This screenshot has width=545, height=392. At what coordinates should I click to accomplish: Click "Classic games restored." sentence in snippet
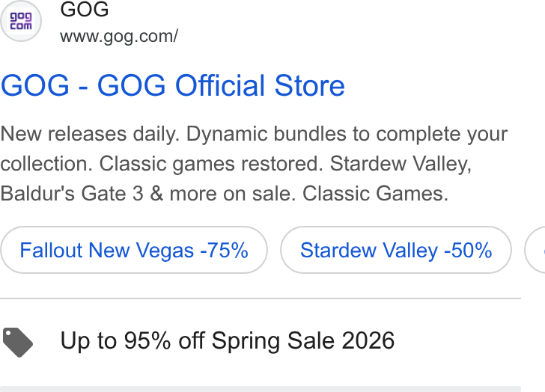coord(211,164)
